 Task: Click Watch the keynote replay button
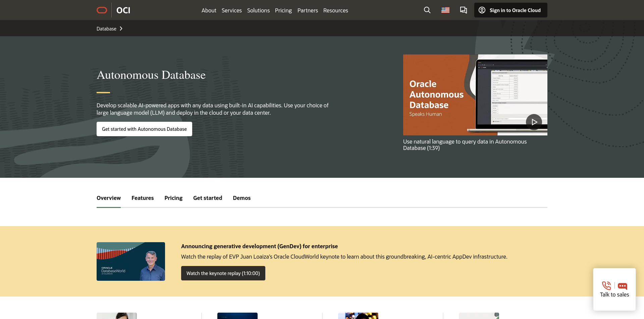pyautogui.click(x=223, y=273)
